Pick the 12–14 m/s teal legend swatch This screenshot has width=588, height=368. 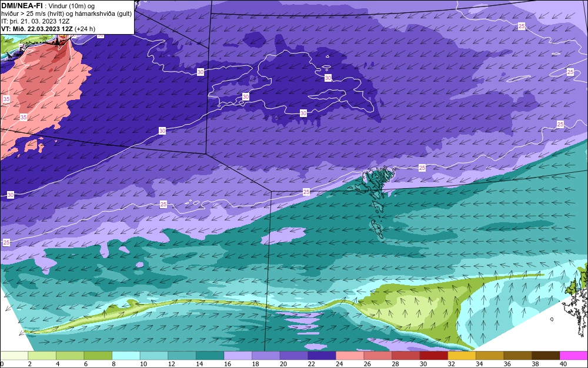pos(182,356)
